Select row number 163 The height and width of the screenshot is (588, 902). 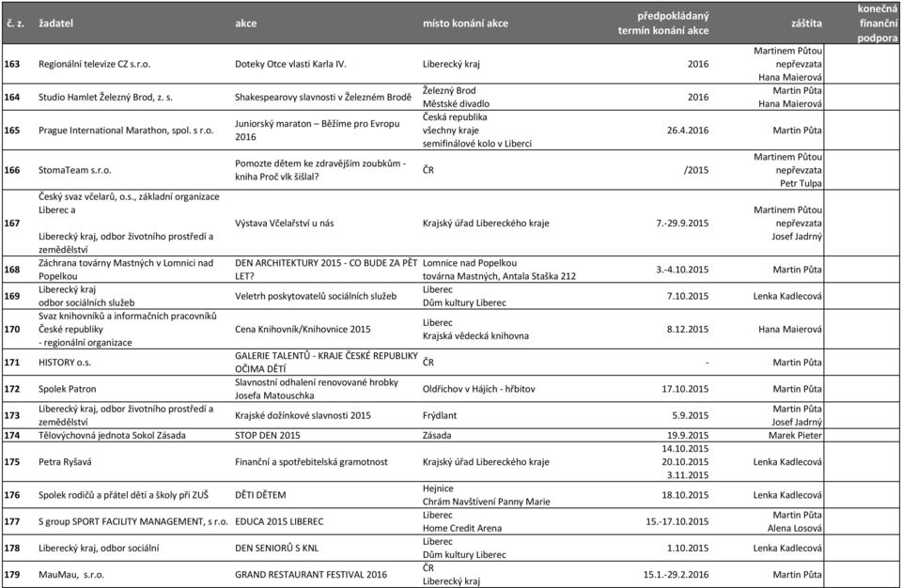(x=12, y=64)
